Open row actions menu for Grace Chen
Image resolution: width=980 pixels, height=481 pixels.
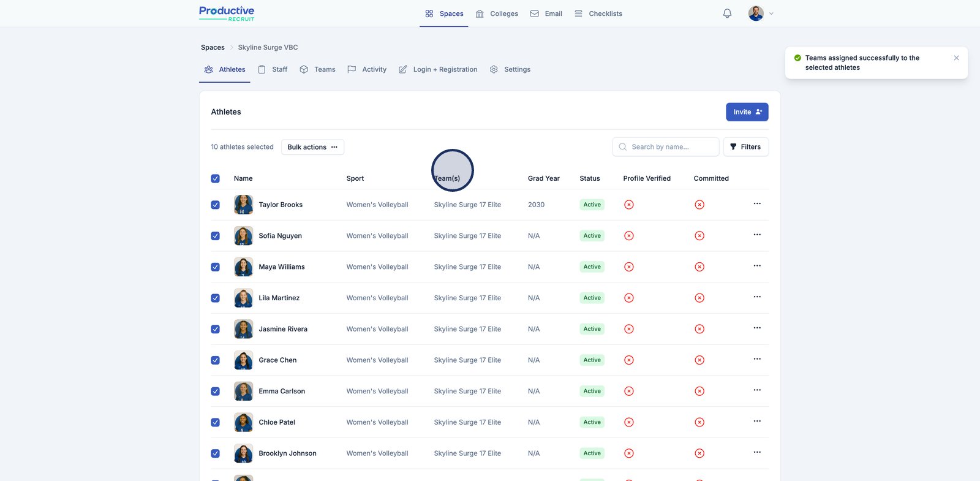(757, 359)
